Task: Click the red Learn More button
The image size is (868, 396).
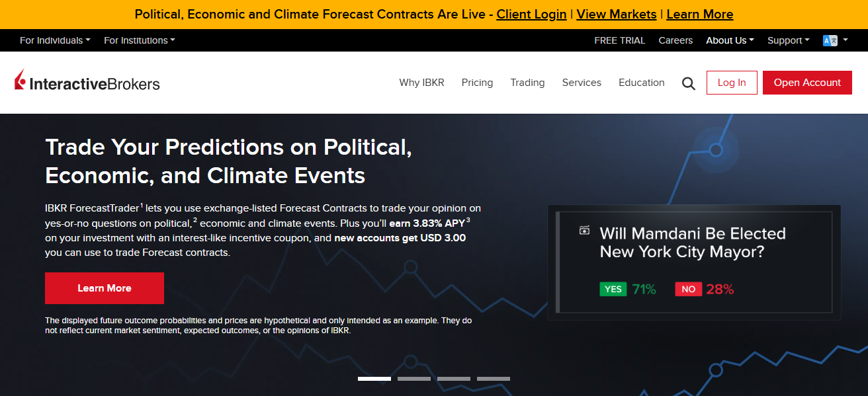Action: tap(105, 288)
